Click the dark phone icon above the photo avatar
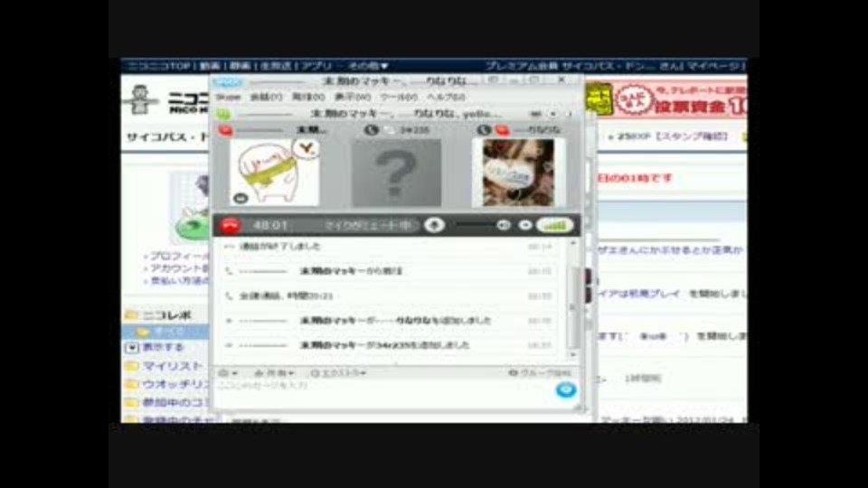Image resolution: width=868 pixels, height=488 pixels. tap(484, 130)
